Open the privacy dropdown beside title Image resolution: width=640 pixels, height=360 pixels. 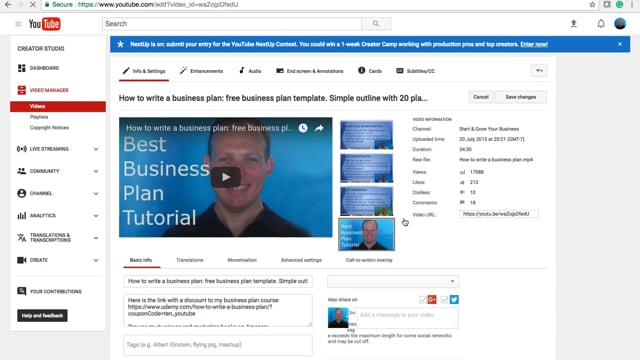[x=393, y=281]
